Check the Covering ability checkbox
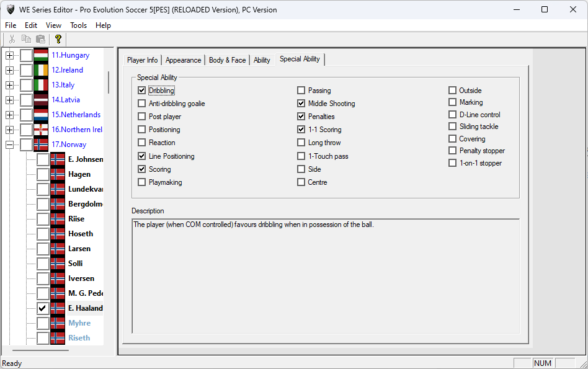 tap(453, 139)
